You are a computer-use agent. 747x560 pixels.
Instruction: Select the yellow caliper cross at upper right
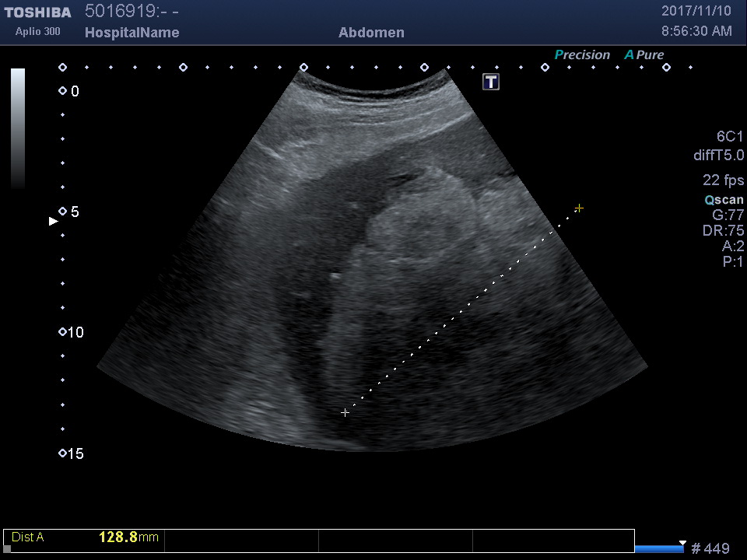(579, 208)
